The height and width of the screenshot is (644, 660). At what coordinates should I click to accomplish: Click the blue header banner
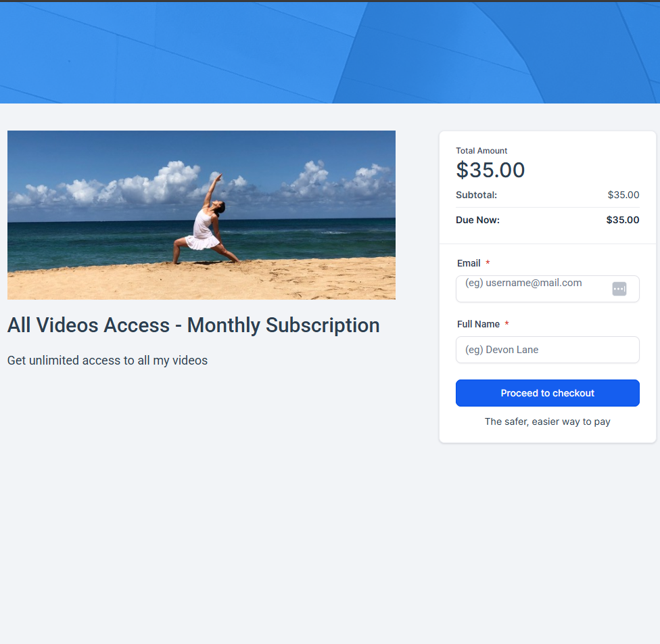[330, 53]
